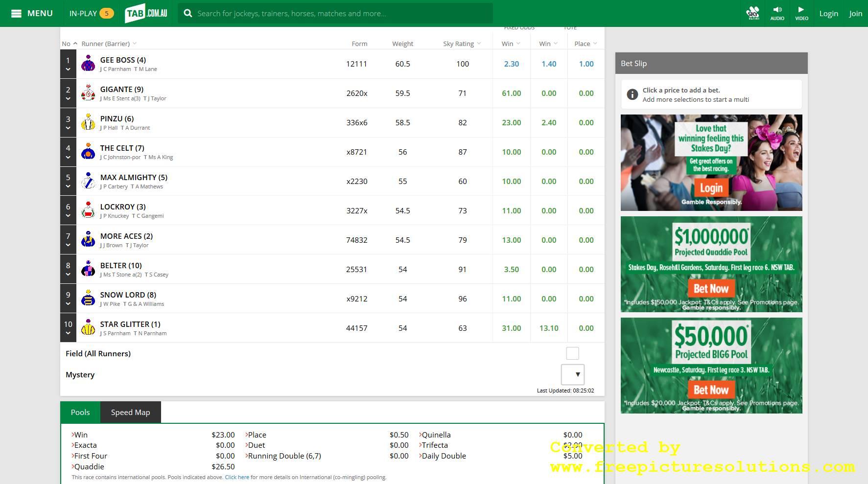This screenshot has height=484, width=868.
Task: Click Bet Now on BIG6 Pool ad
Action: [x=711, y=390]
